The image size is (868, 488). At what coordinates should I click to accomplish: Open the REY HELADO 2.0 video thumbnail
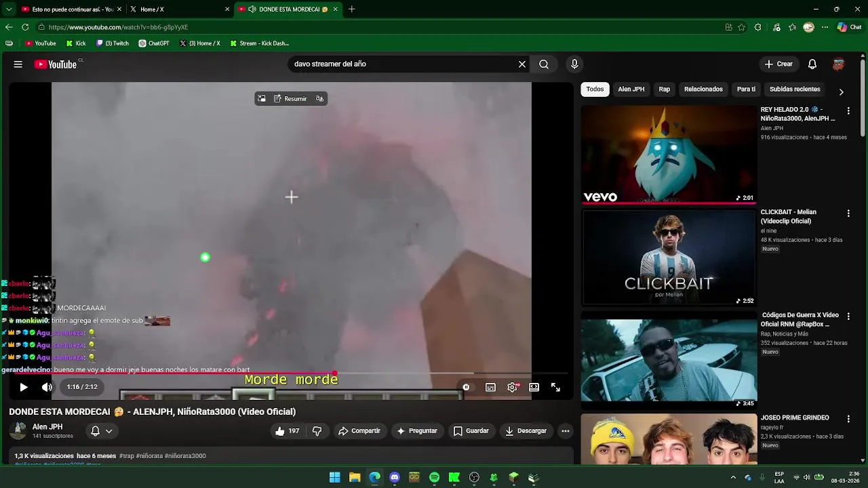(x=669, y=154)
